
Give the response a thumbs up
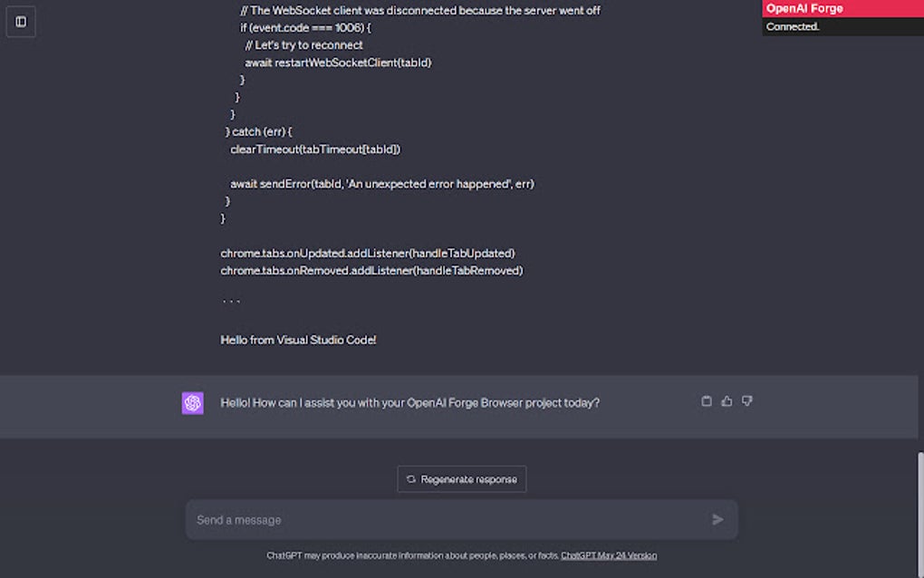pos(727,401)
